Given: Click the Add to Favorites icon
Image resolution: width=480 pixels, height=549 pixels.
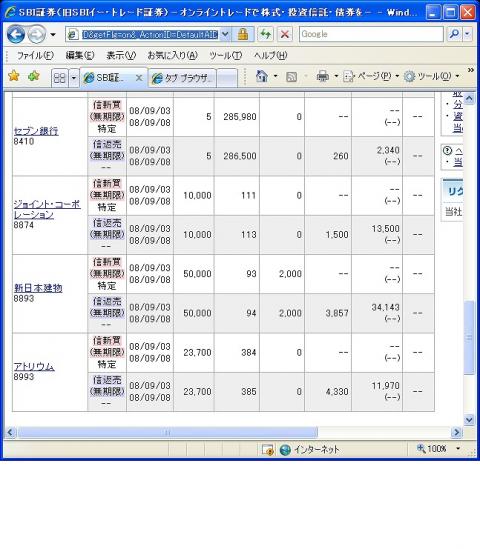Looking at the screenshot, I should (34, 76).
